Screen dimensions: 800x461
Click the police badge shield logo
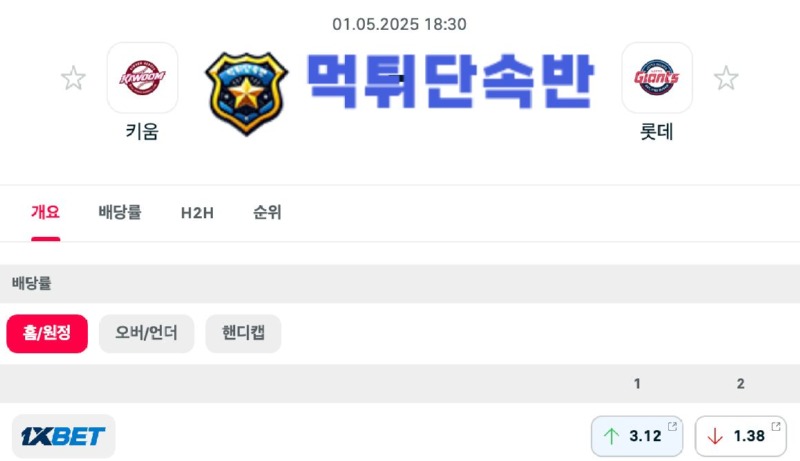click(x=246, y=93)
